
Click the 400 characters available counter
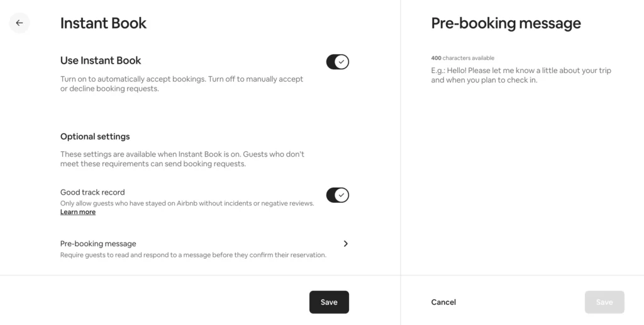[462, 59]
